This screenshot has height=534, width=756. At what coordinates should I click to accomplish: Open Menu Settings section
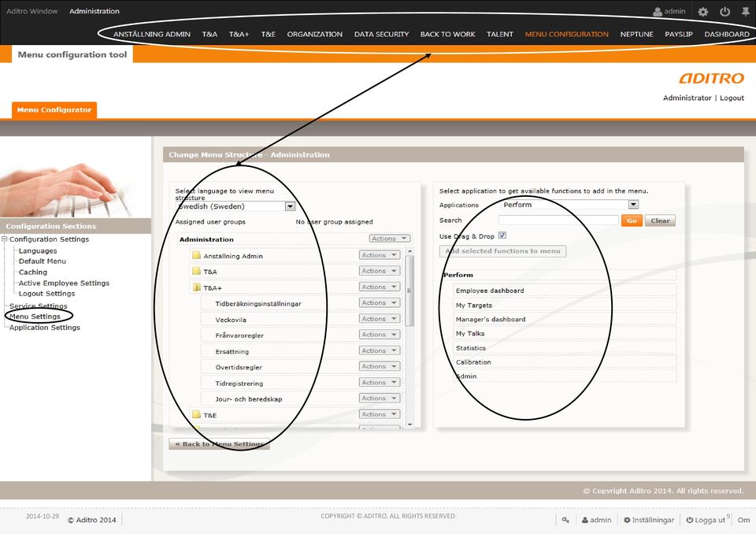pos(35,317)
